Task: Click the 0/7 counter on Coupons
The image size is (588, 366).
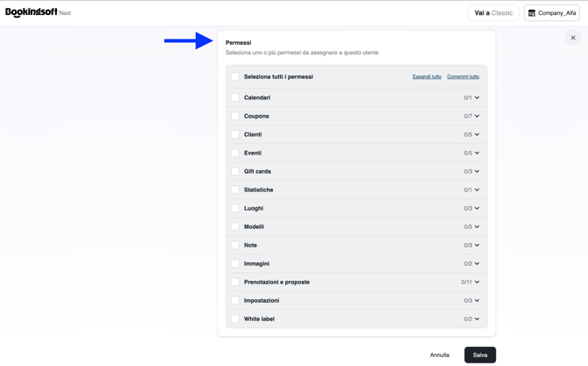Action: [x=468, y=116]
